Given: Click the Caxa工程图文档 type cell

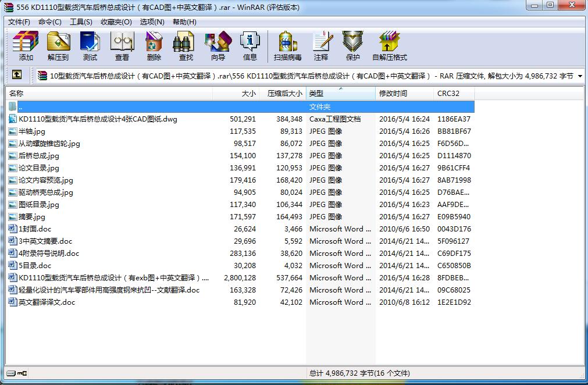Looking at the screenshot, I should click(x=335, y=119).
